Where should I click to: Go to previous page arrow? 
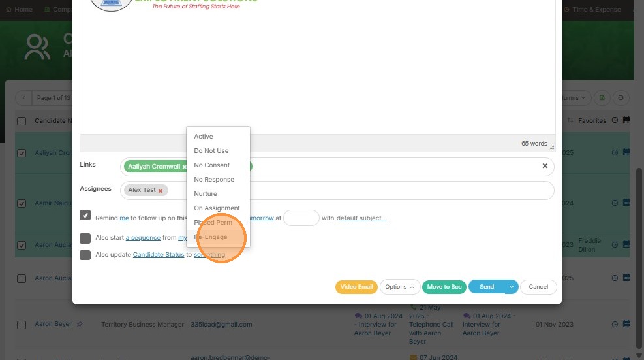23,98
